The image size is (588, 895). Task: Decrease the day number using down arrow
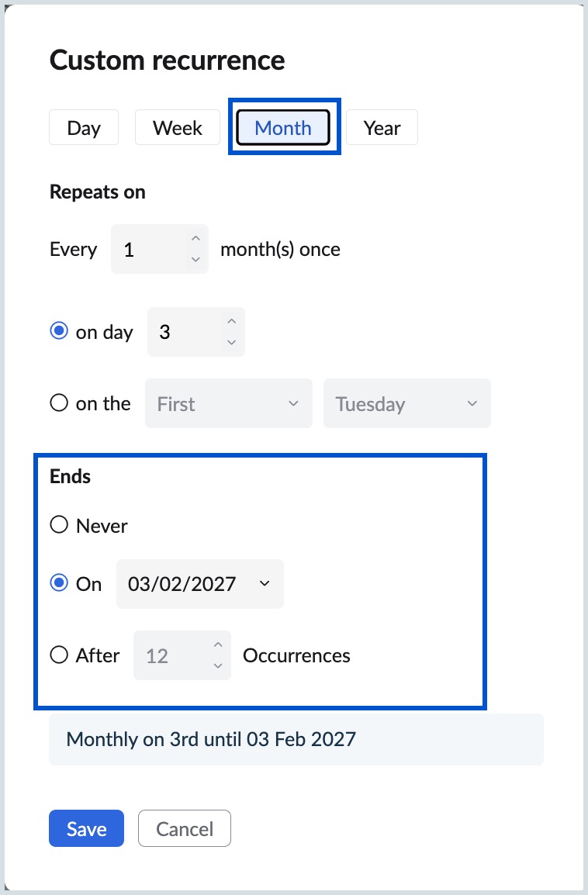pyautogui.click(x=231, y=342)
